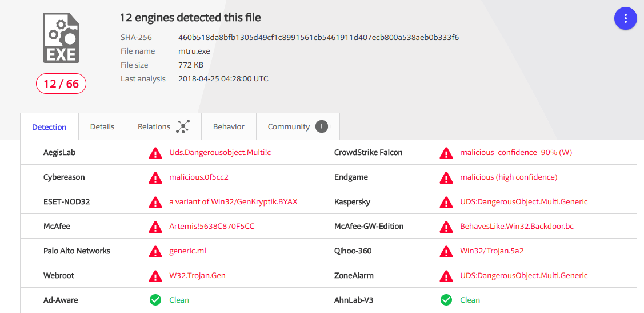Click malicious (high confidence) result
Viewport: 644px width, 313px height.
point(509,177)
